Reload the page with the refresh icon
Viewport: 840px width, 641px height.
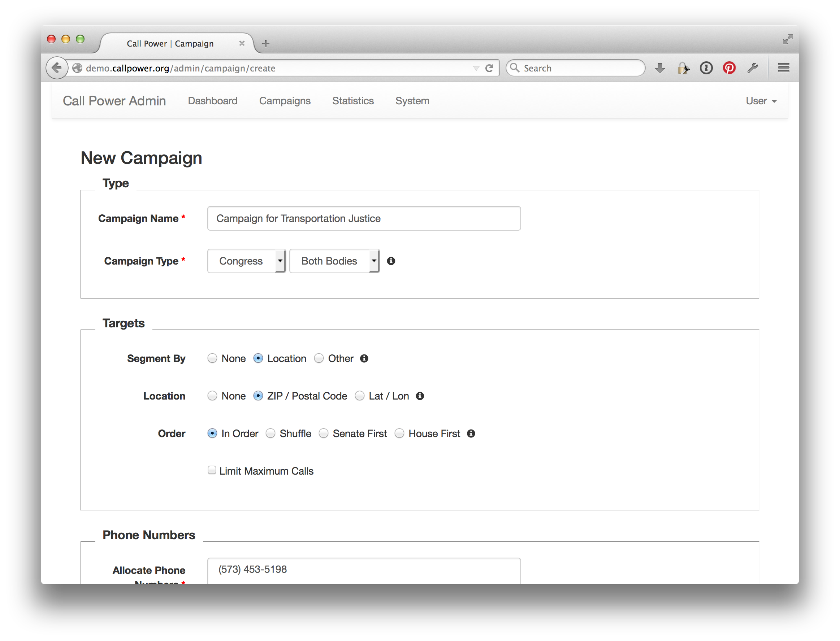click(489, 68)
